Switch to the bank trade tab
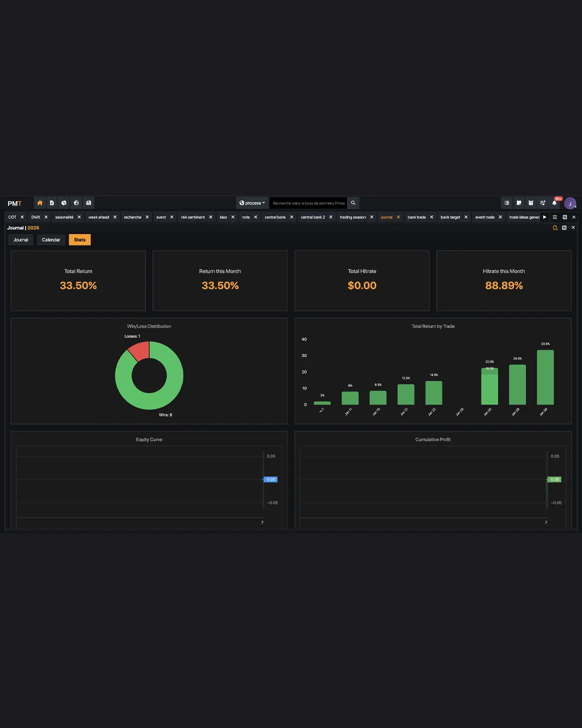The height and width of the screenshot is (728, 582). coord(417,217)
